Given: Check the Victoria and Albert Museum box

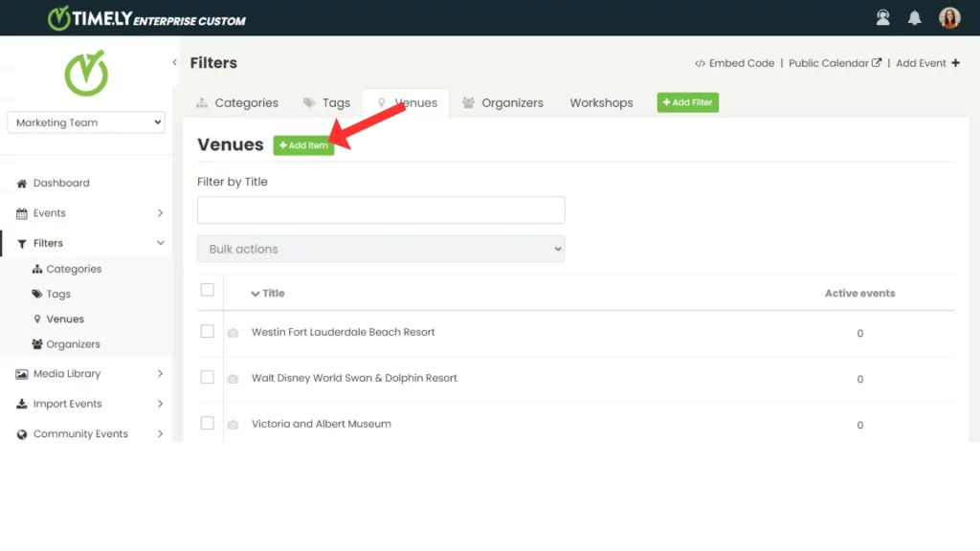Looking at the screenshot, I should pos(208,423).
